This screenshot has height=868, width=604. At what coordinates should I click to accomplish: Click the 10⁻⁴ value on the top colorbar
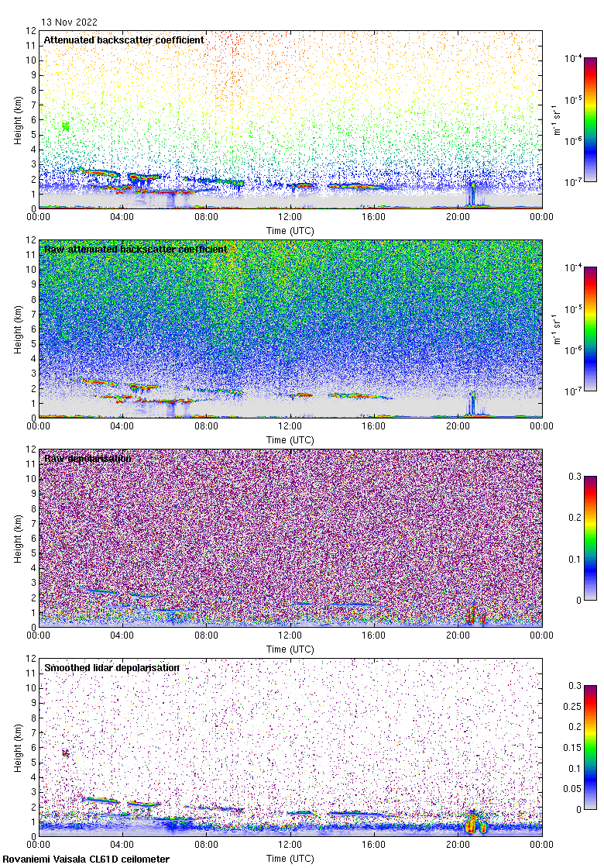(573, 57)
